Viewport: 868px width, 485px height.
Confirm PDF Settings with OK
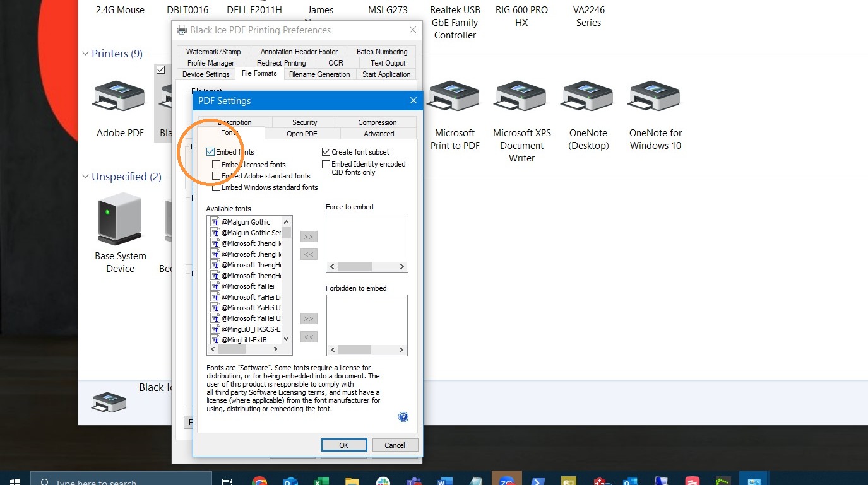(x=344, y=445)
